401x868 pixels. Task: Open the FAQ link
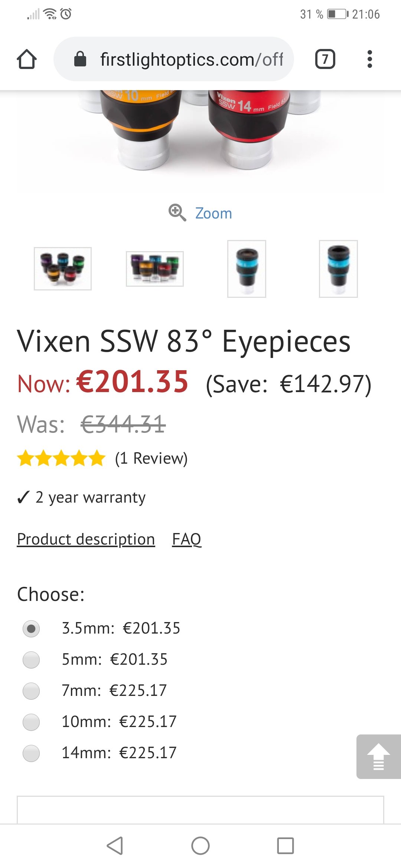(186, 539)
